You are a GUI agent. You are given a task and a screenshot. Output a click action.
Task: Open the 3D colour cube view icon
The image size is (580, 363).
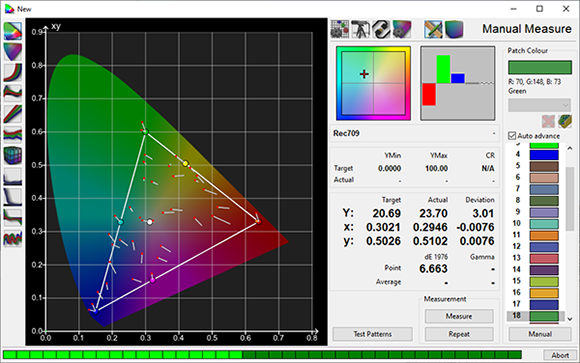pyautogui.click(x=13, y=155)
